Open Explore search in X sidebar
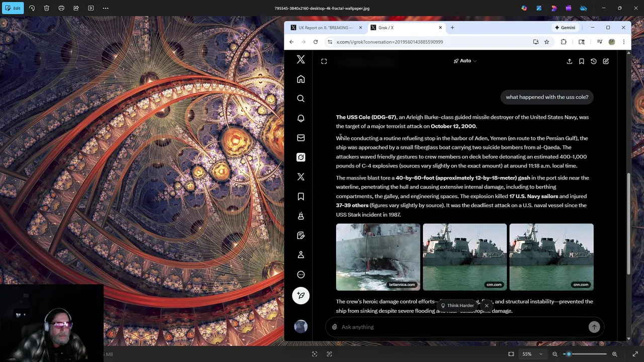The height and width of the screenshot is (362, 644). point(301,99)
